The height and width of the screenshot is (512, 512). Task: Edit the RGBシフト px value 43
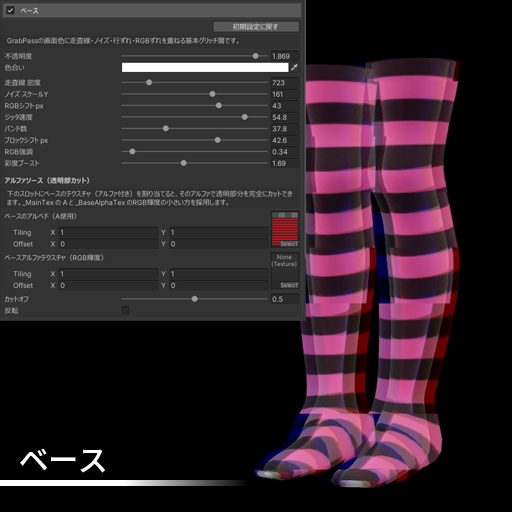tap(285, 106)
